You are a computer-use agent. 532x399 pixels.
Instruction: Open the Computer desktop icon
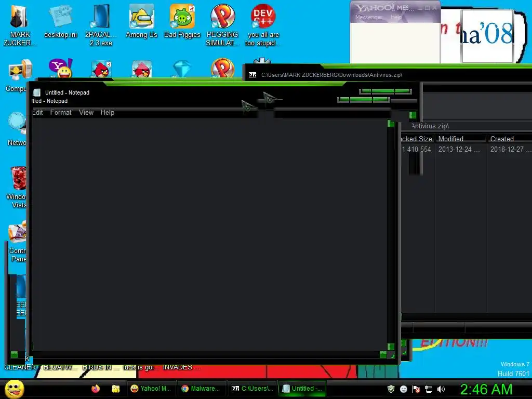pyautogui.click(x=19, y=75)
